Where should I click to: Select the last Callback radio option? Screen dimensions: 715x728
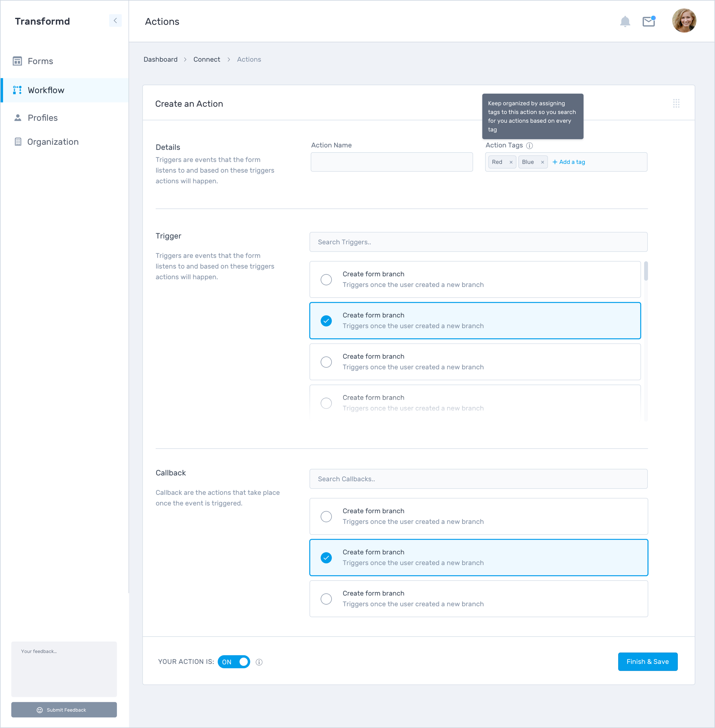click(x=326, y=599)
